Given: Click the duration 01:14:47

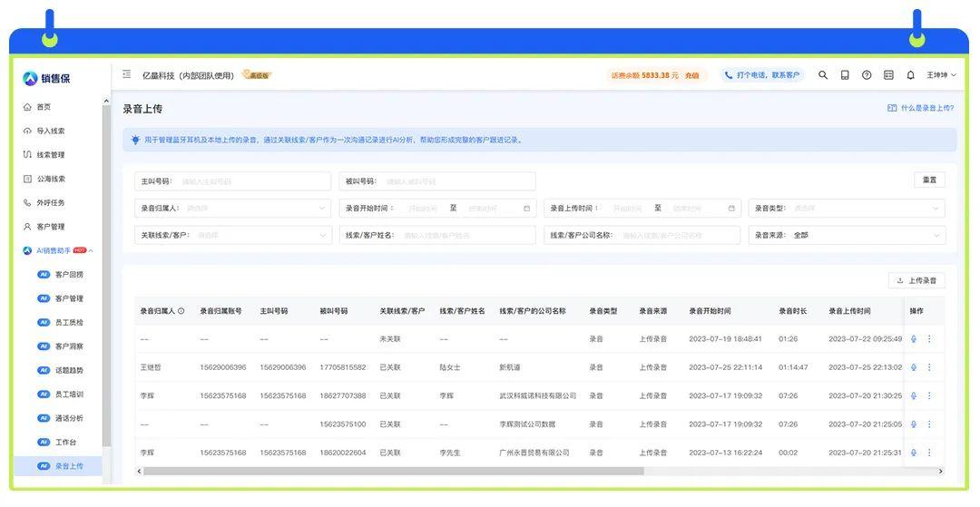Looking at the screenshot, I should pyautogui.click(x=793, y=367).
